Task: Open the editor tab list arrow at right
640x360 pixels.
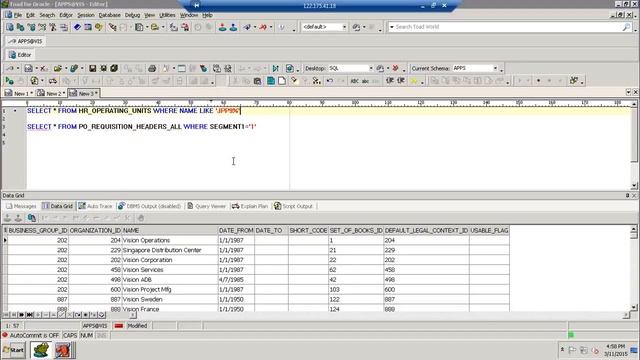Action: (628, 92)
